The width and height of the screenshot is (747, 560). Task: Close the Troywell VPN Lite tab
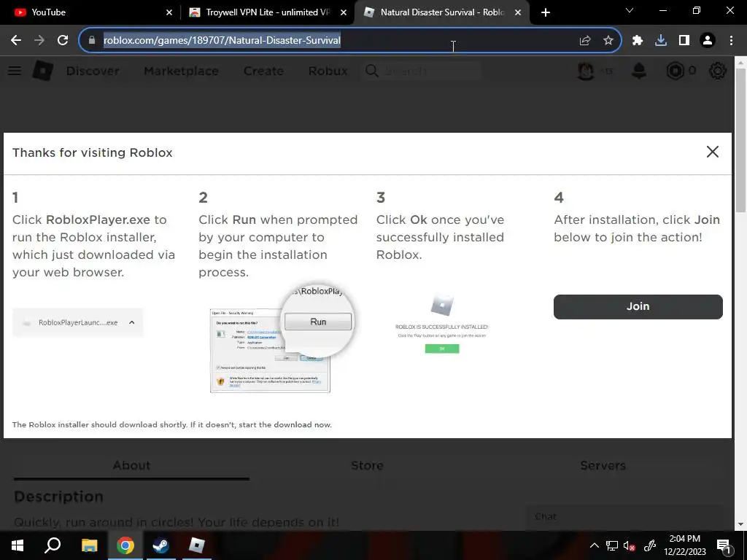point(344,12)
